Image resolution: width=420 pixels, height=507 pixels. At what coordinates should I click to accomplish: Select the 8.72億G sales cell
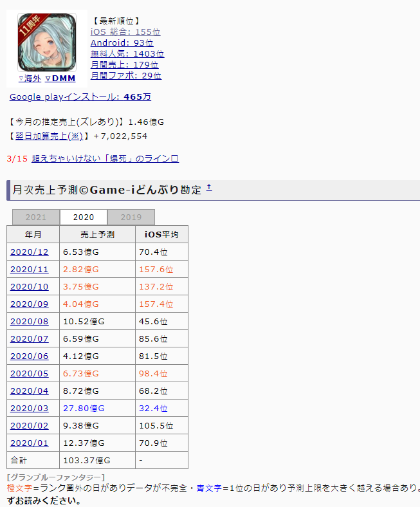[x=97, y=391]
